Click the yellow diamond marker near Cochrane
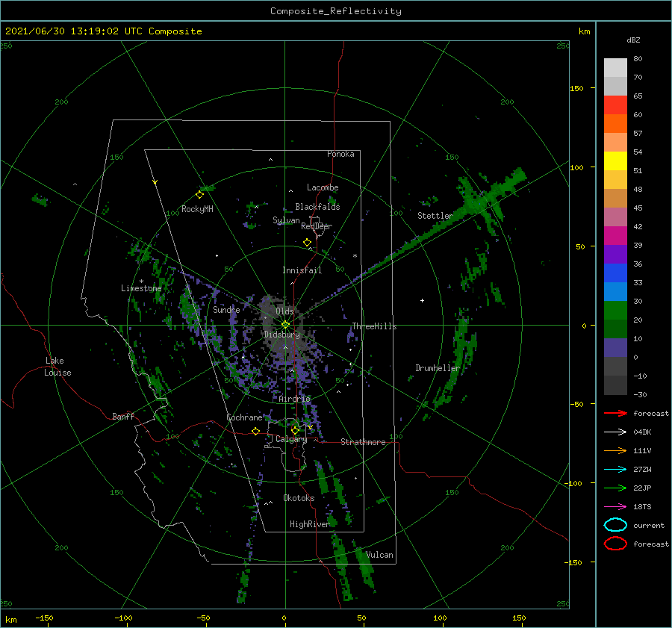The width and height of the screenshot is (672, 628). [256, 431]
